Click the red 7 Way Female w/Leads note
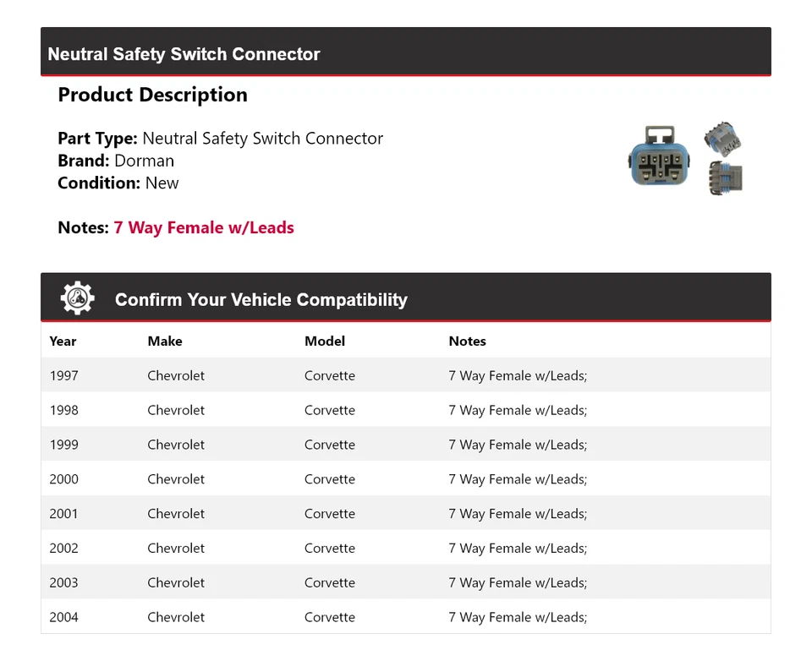This screenshot has height=661, width=812. (x=204, y=227)
